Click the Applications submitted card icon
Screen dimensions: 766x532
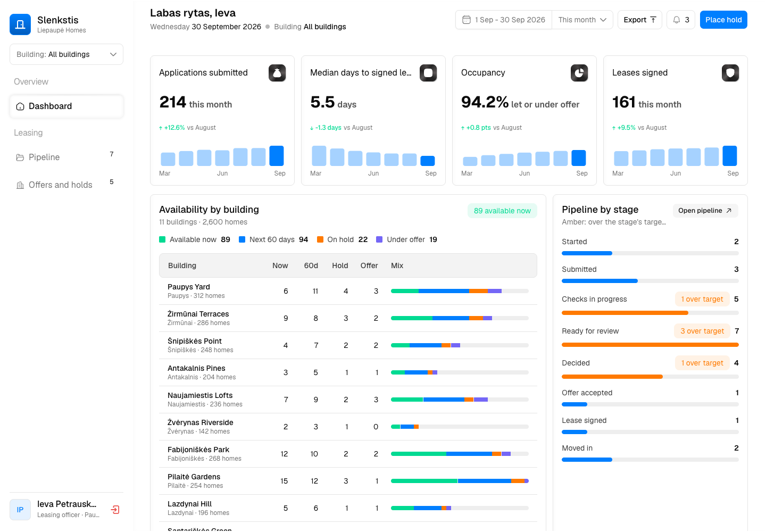(x=277, y=73)
